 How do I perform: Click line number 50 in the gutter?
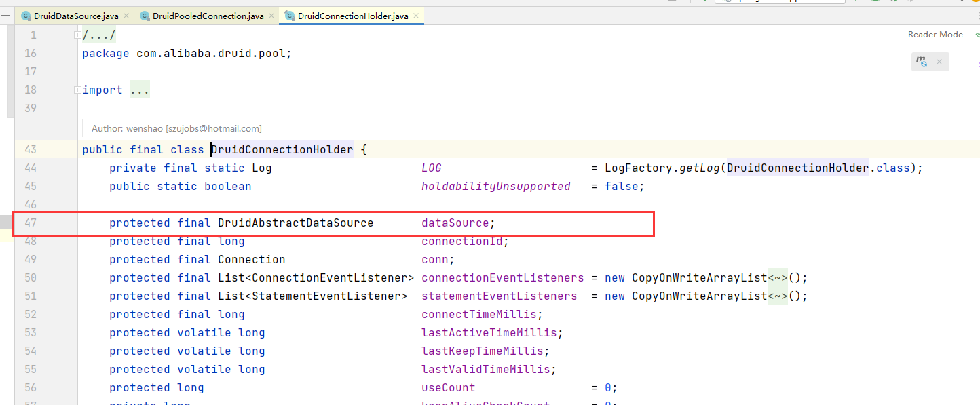(30, 278)
